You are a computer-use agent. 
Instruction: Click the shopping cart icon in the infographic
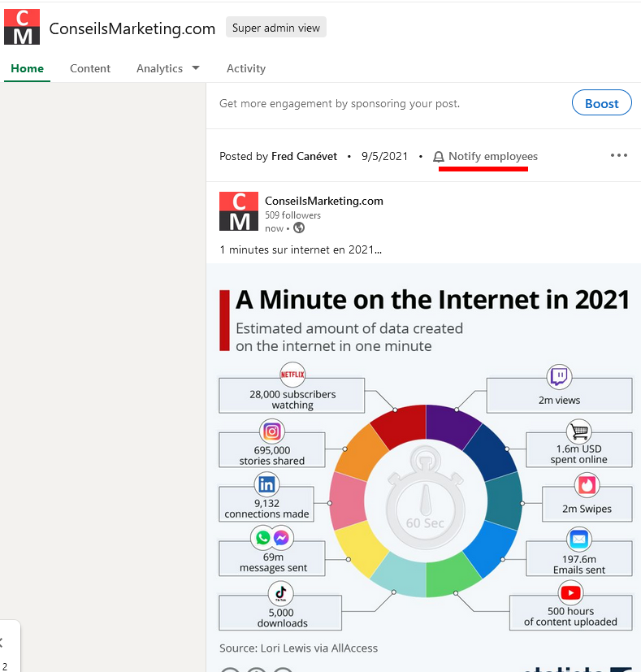579,431
